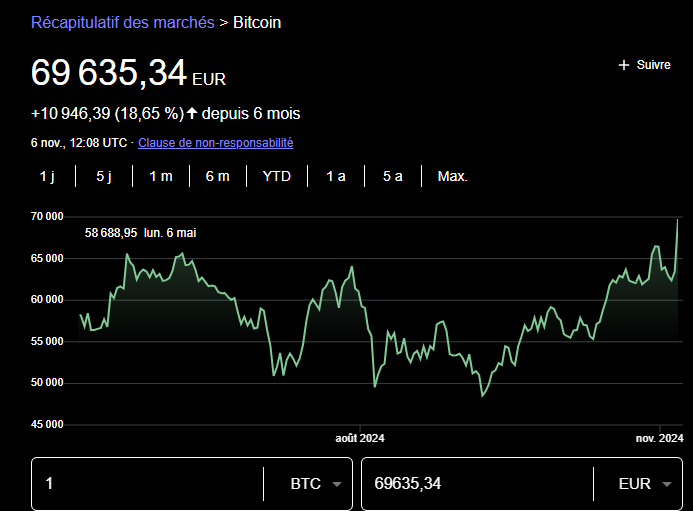Switch to the 1 j time range

[47, 176]
